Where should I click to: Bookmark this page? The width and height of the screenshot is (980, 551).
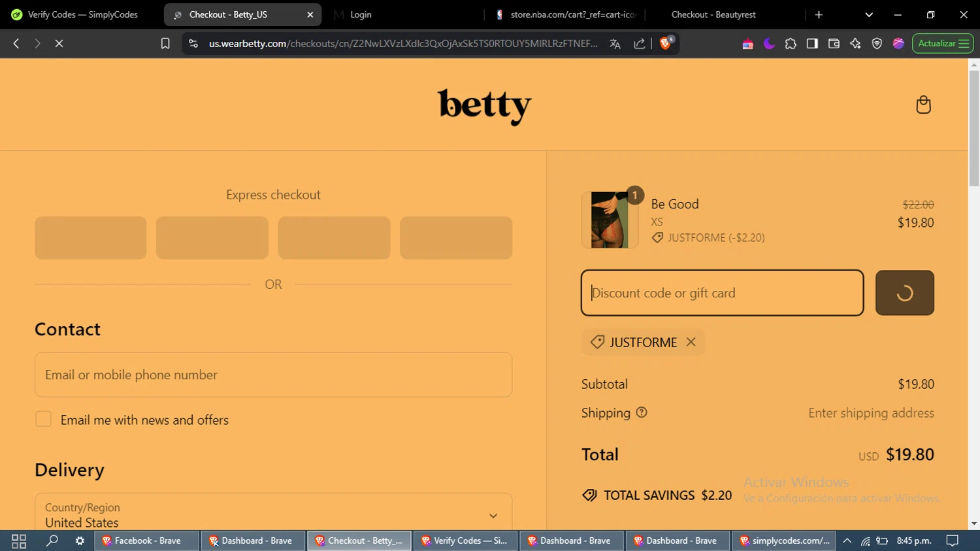(165, 43)
